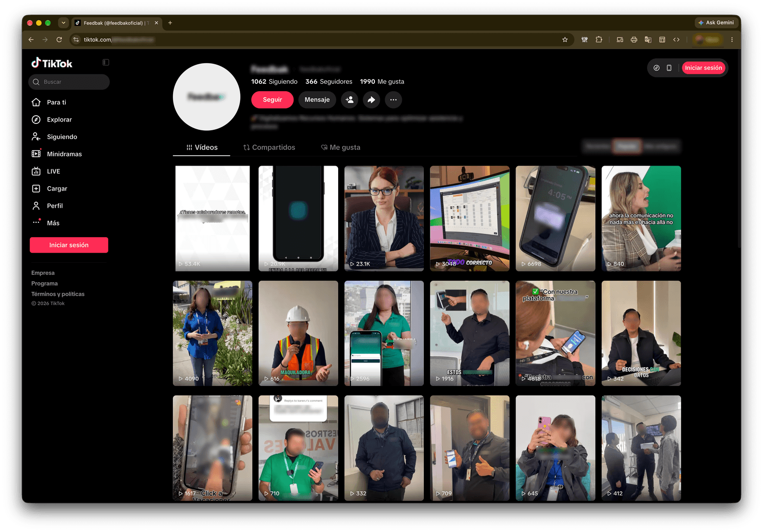Click the printer extension icon
This screenshot has width=763, height=532.
(634, 40)
